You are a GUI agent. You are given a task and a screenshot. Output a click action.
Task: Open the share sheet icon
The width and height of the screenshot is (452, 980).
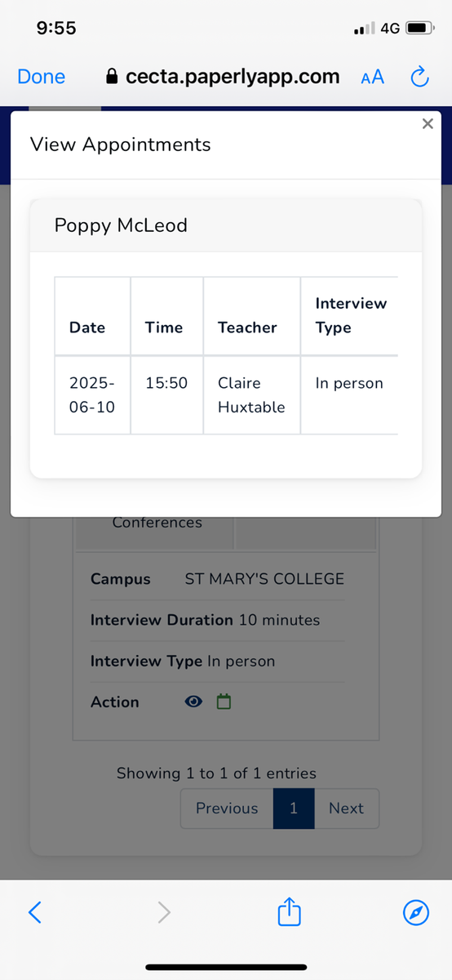tap(290, 911)
